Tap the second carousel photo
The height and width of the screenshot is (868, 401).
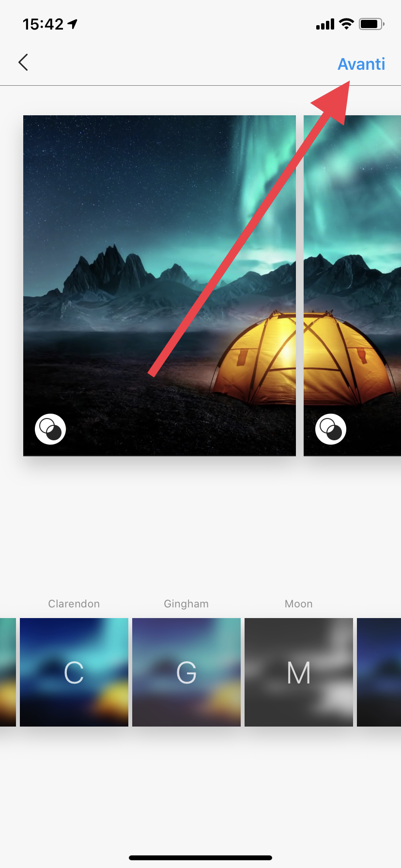pyautogui.click(x=352, y=286)
